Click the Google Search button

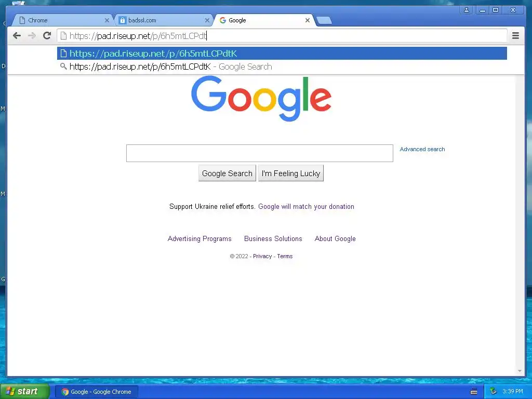pyautogui.click(x=227, y=174)
